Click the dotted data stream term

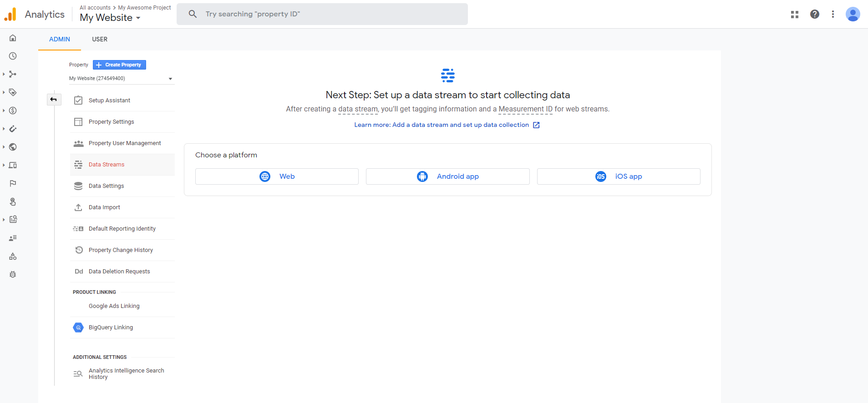(358, 109)
